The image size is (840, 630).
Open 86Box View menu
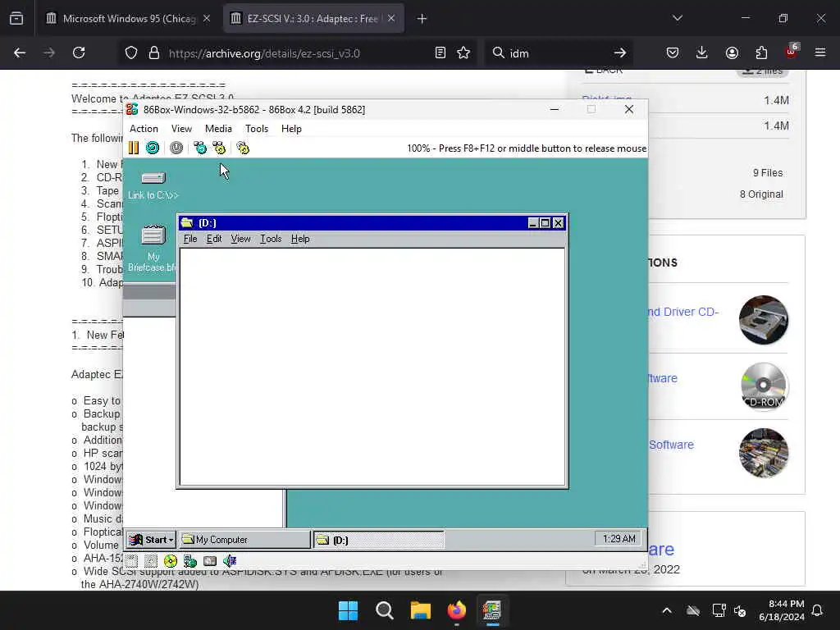[x=181, y=129]
